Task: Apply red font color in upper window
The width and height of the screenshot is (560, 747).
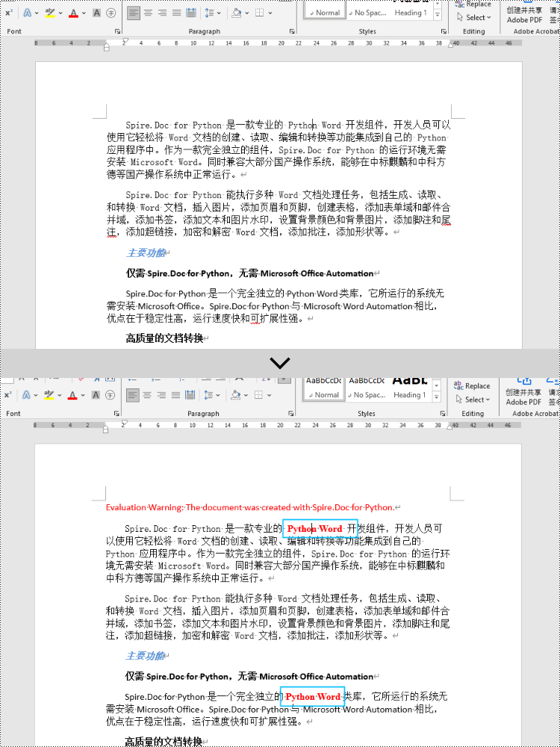Action: (73, 13)
